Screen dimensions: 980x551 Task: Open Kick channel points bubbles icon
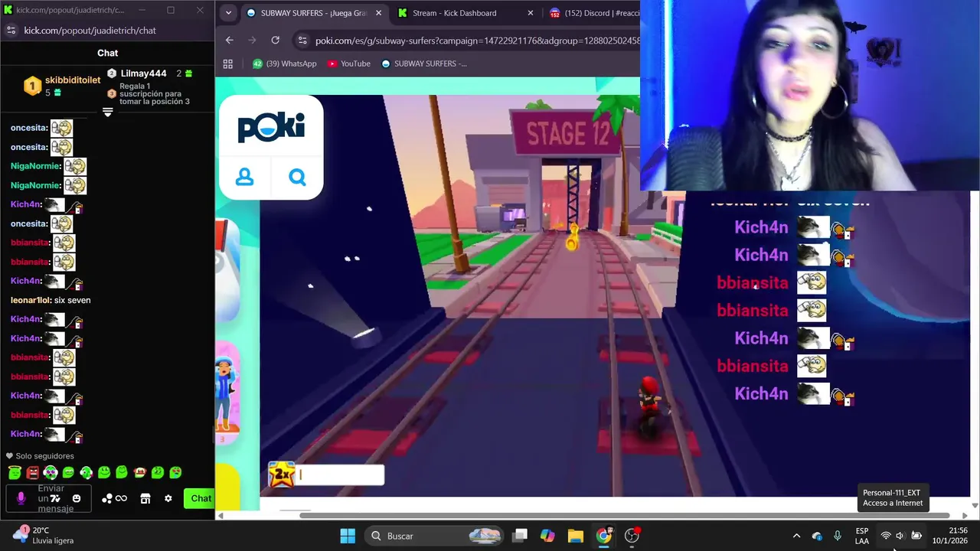coord(107,498)
